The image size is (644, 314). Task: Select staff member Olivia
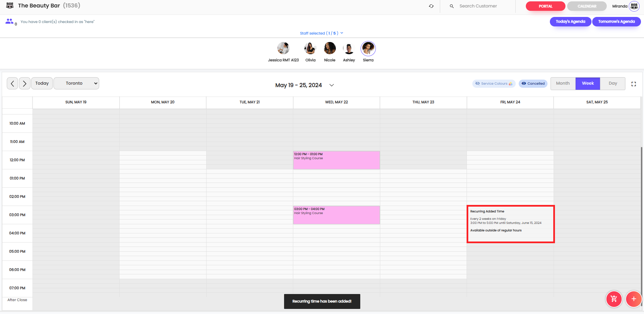pyautogui.click(x=310, y=49)
